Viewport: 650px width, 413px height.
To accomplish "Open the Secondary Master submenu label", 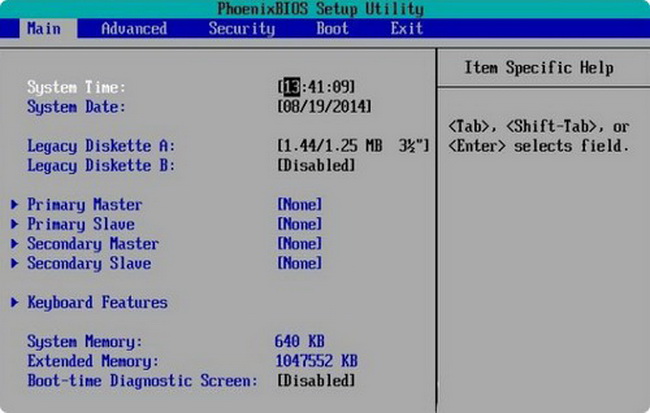I will [93, 243].
